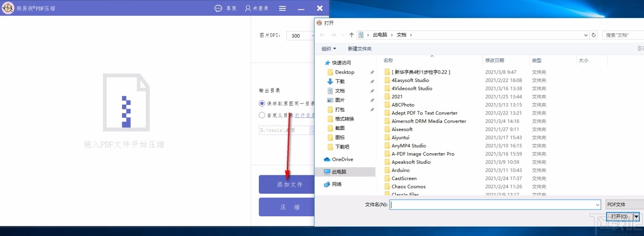Click the 添加文件 button
Image resolution: width=644 pixels, height=236 pixels.
(x=287, y=185)
